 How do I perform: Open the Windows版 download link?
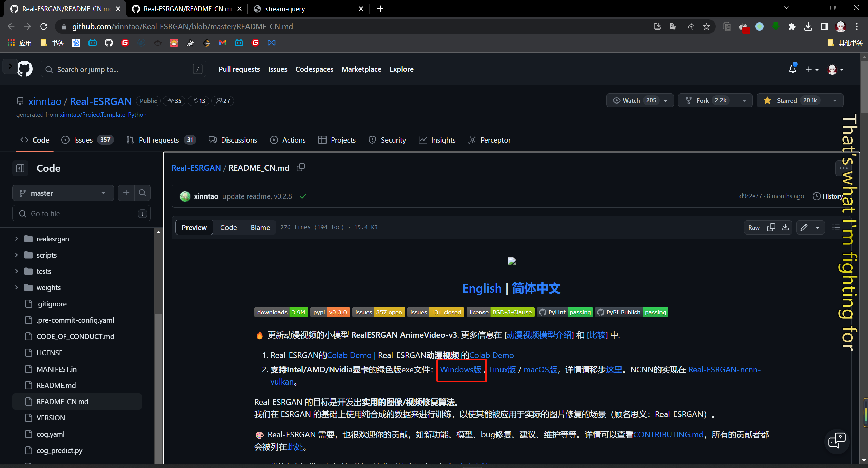461,370
